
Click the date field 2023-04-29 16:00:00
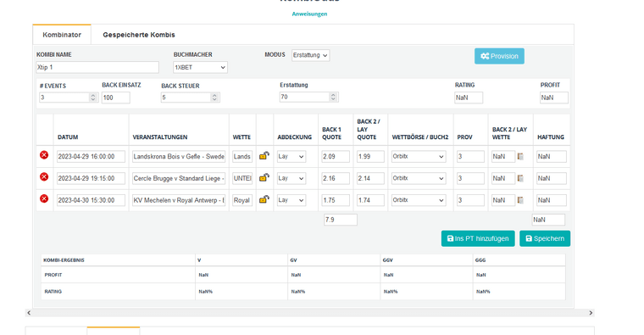91,156
